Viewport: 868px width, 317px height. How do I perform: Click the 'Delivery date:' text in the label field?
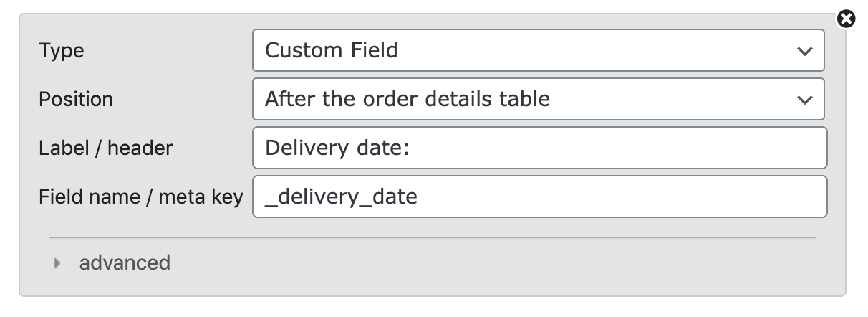336,148
